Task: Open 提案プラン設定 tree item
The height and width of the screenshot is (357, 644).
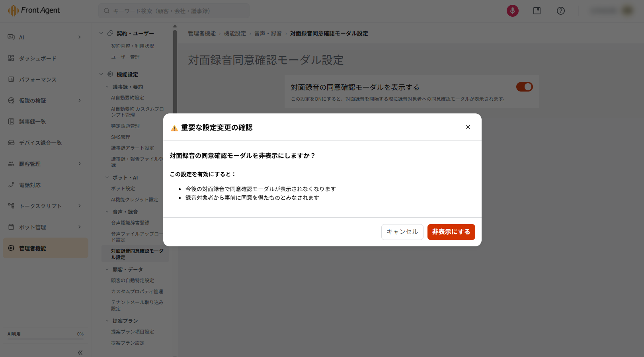Action: coord(128,343)
